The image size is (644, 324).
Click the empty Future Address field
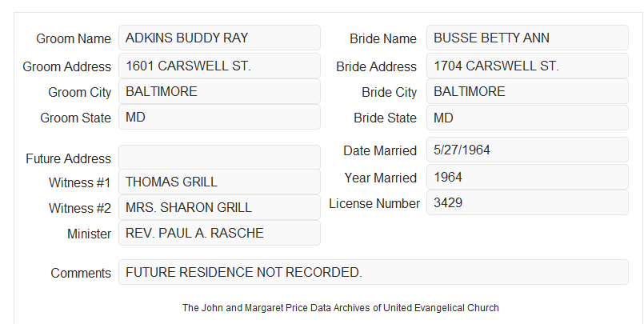[x=219, y=158]
